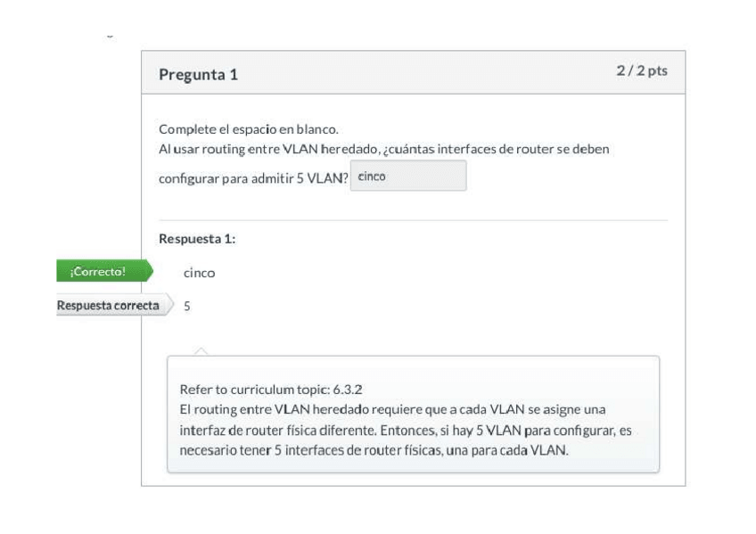Click the horizontal divider above "Respuesta 1:"

click(x=413, y=220)
